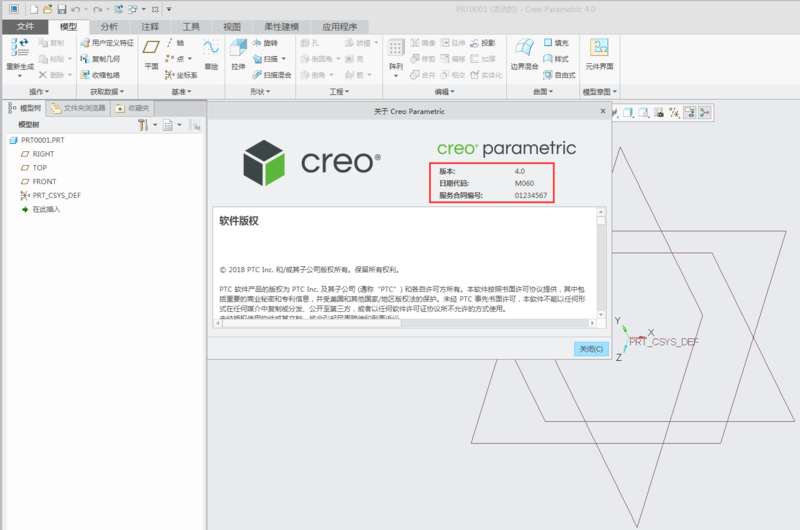Select the 扫描混合 (Swept Blend) tool

272,75
